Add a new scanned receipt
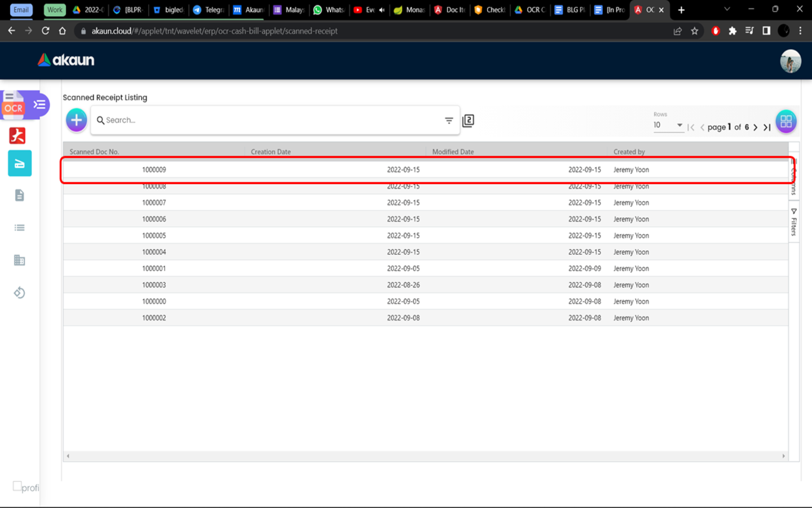Image resolution: width=812 pixels, height=508 pixels. click(77, 120)
